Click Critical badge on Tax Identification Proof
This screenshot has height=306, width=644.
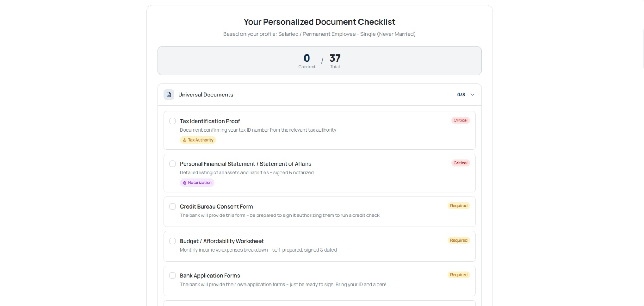(x=460, y=120)
